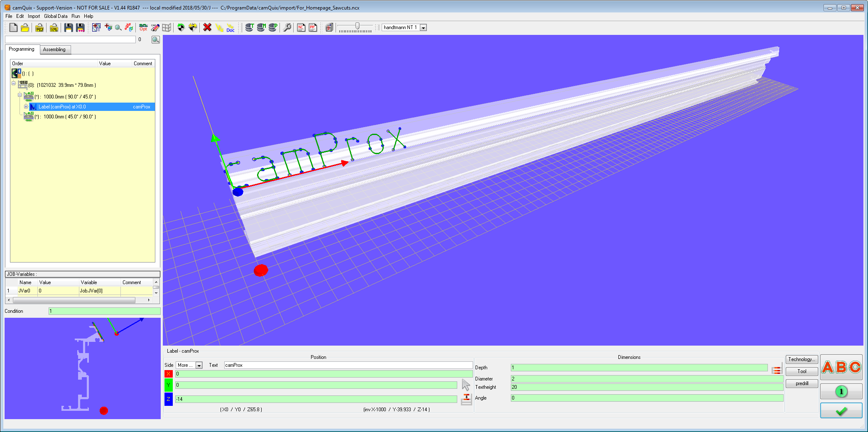The height and width of the screenshot is (432, 868).
Task: Click the grid table toolbar icon
Action: point(167,27)
